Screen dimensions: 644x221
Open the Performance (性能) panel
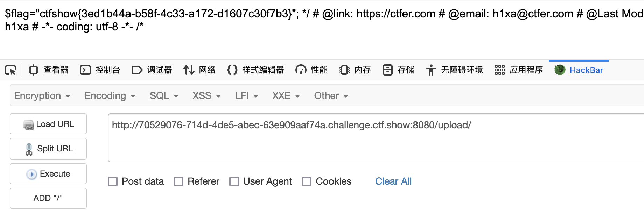click(x=311, y=70)
